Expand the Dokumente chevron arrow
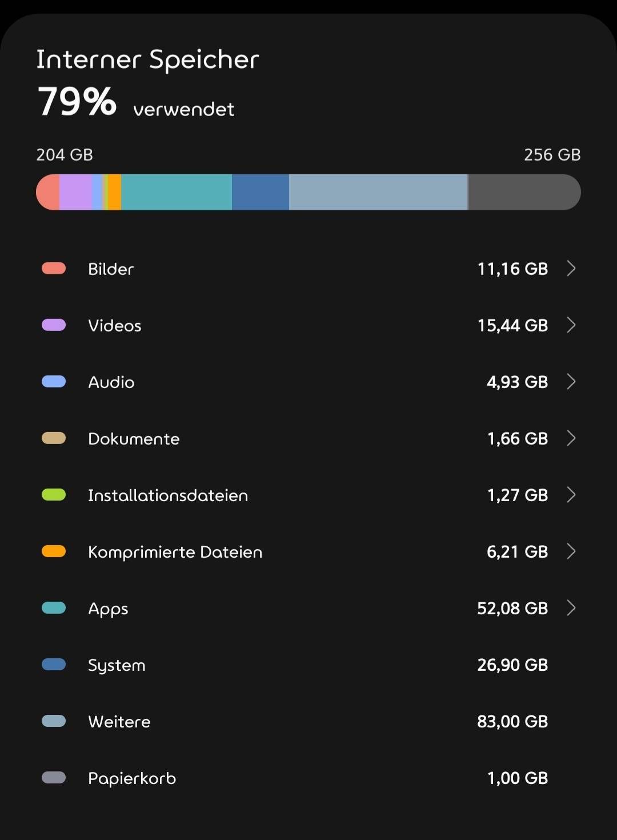This screenshot has height=840, width=617. (571, 438)
